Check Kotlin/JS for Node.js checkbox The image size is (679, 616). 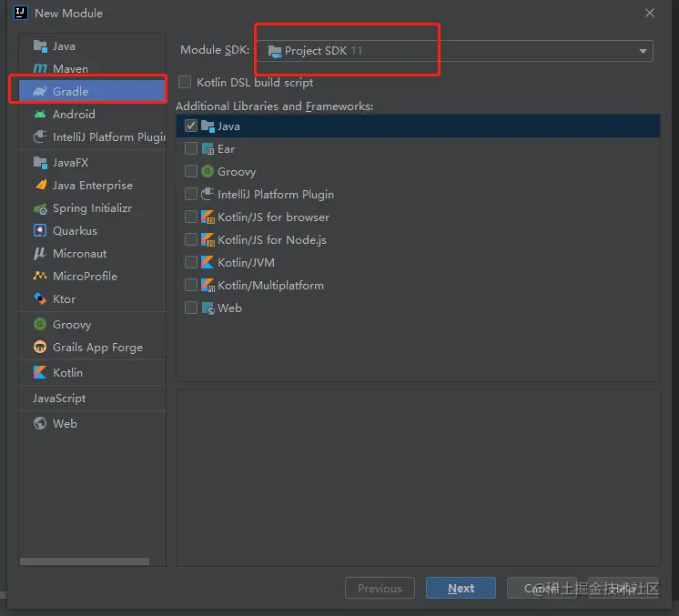click(191, 239)
